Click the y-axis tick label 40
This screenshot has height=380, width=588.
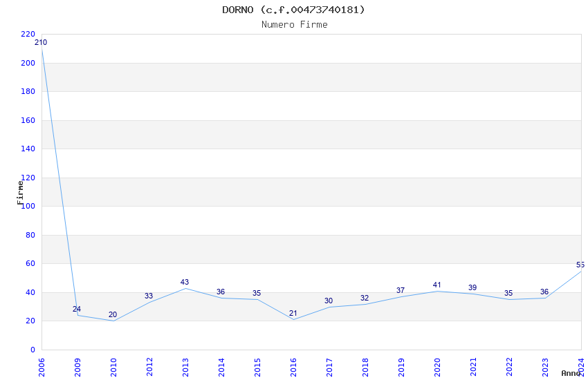pos(30,292)
